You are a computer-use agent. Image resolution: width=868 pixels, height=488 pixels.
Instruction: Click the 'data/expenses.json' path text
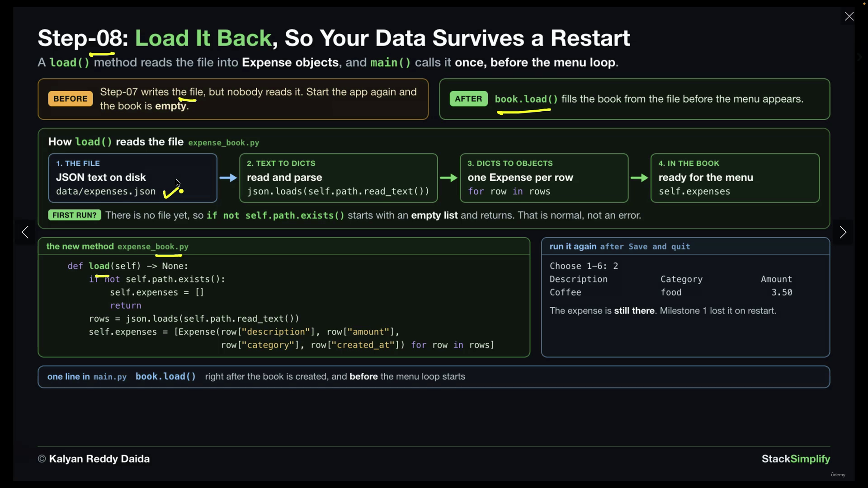tap(106, 192)
